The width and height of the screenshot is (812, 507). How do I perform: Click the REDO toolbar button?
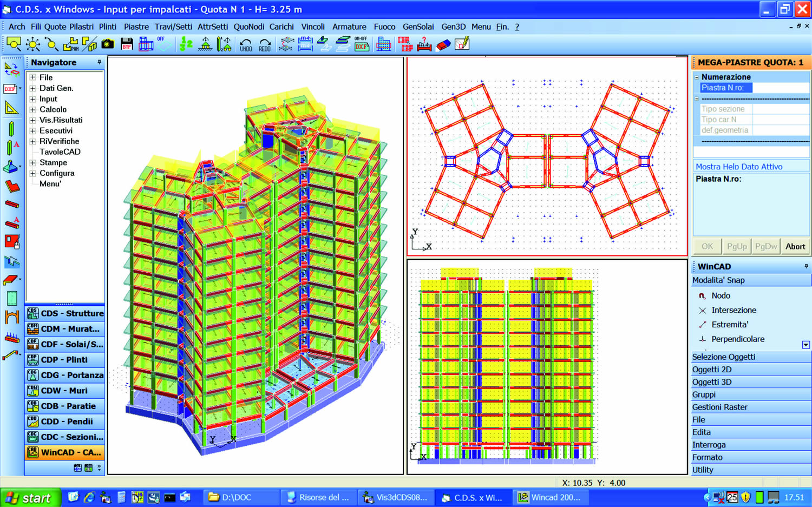(265, 45)
